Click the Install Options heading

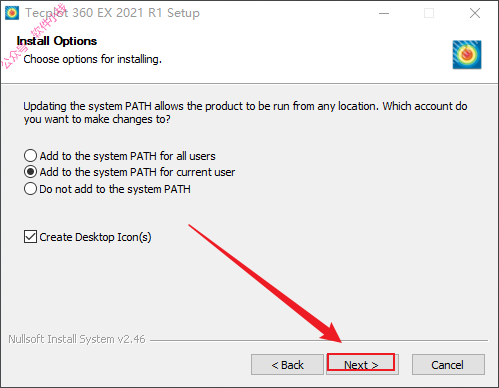(x=57, y=41)
